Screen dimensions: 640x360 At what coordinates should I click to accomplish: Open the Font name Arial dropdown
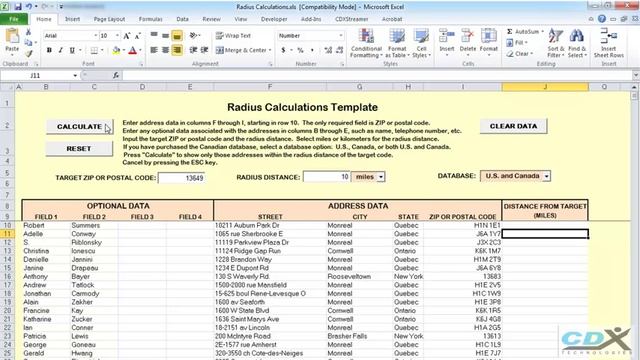[96, 36]
